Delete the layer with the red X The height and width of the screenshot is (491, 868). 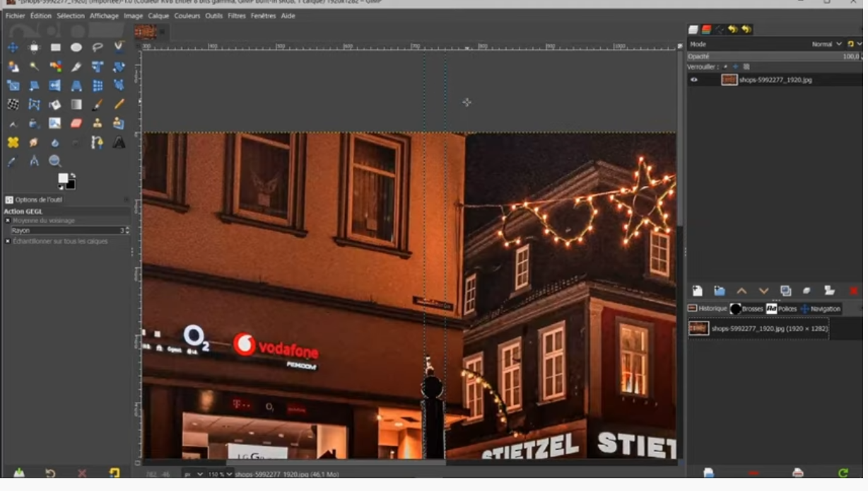click(x=853, y=291)
